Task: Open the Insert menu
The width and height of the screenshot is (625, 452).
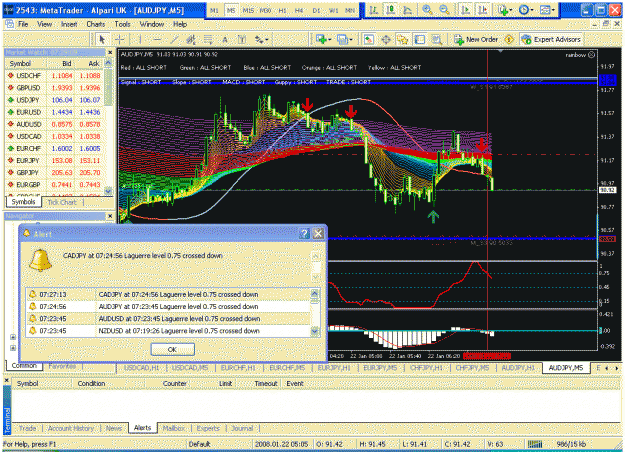Action: pos(69,24)
